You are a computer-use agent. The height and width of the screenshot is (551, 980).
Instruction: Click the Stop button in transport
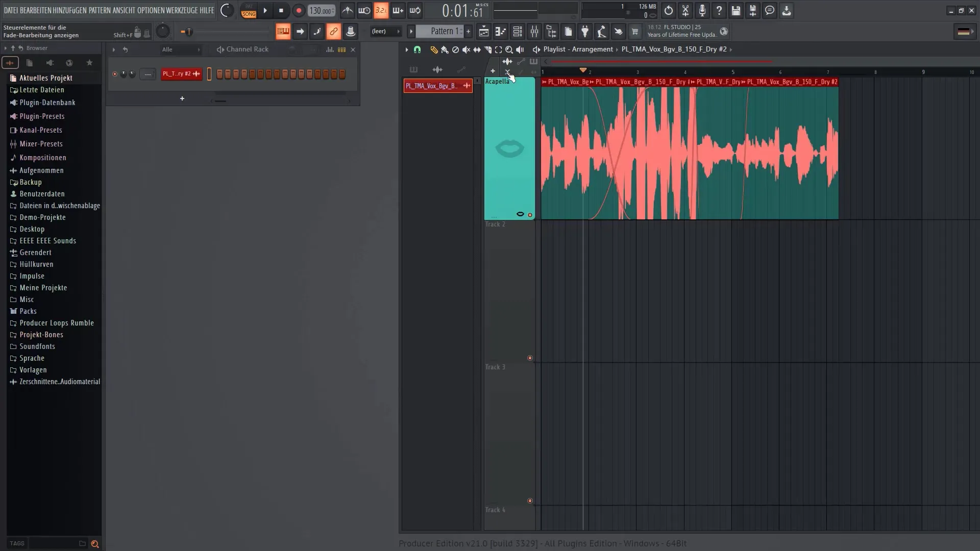pos(281,10)
